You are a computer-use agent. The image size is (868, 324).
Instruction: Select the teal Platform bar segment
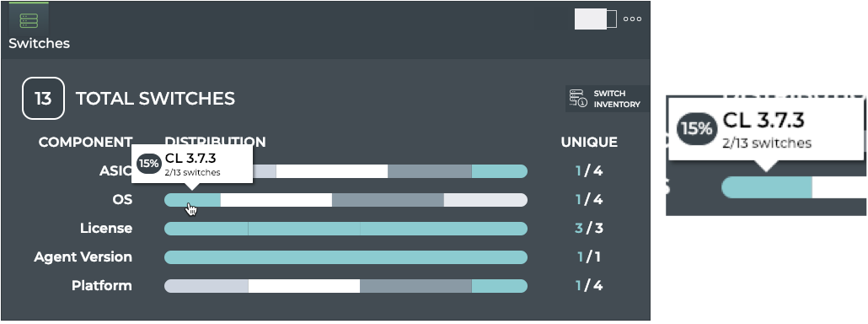tap(500, 286)
